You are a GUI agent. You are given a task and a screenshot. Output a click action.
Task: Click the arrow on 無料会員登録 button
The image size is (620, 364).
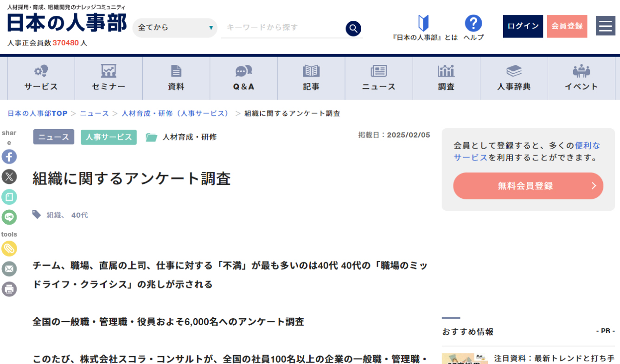pyautogui.click(x=594, y=186)
